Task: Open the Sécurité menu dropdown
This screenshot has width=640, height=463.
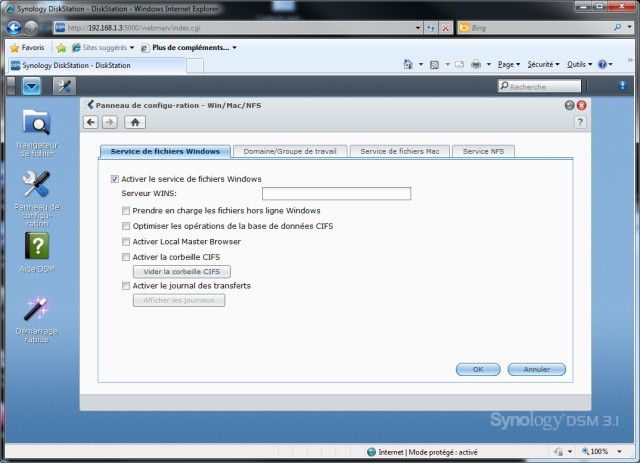Action: (543, 65)
